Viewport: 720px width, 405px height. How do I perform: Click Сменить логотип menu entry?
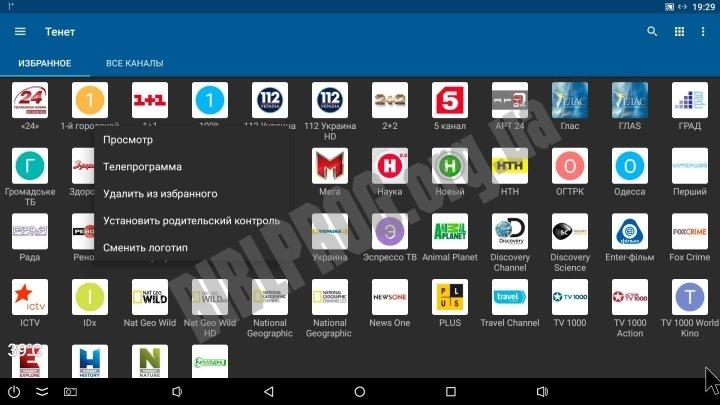[x=144, y=246]
